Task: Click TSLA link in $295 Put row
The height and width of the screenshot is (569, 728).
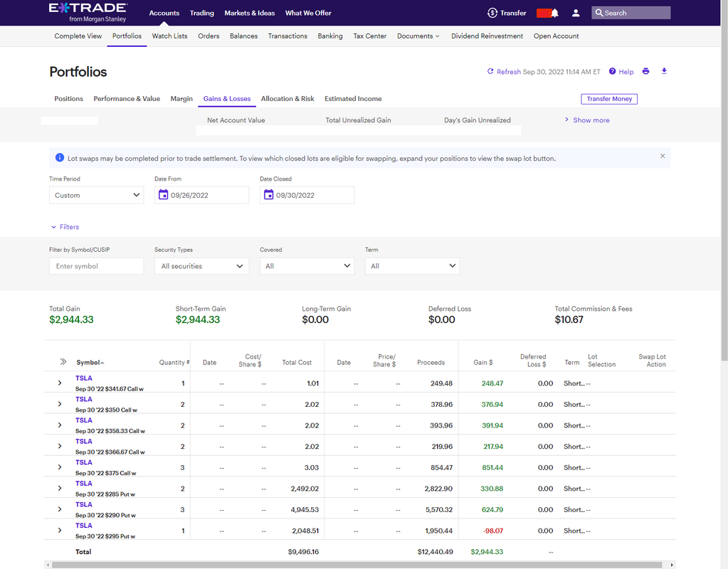Action: (83, 526)
